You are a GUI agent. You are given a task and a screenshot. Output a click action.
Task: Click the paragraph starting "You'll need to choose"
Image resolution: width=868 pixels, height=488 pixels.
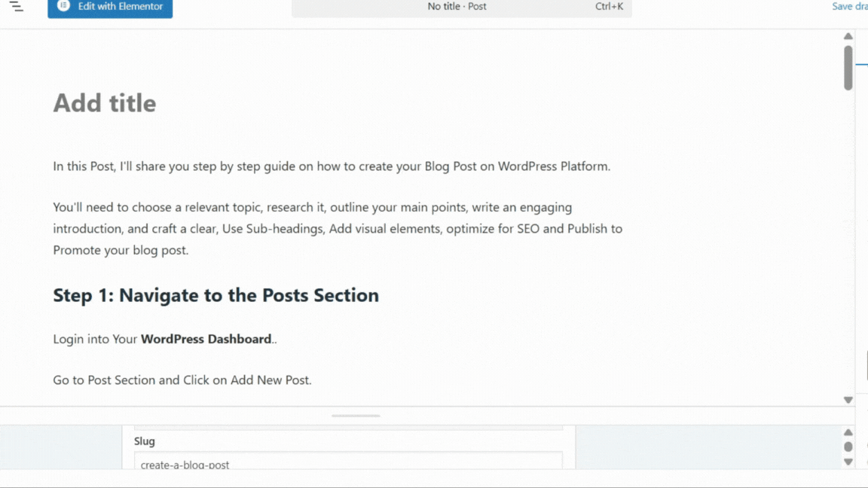[338, 228]
